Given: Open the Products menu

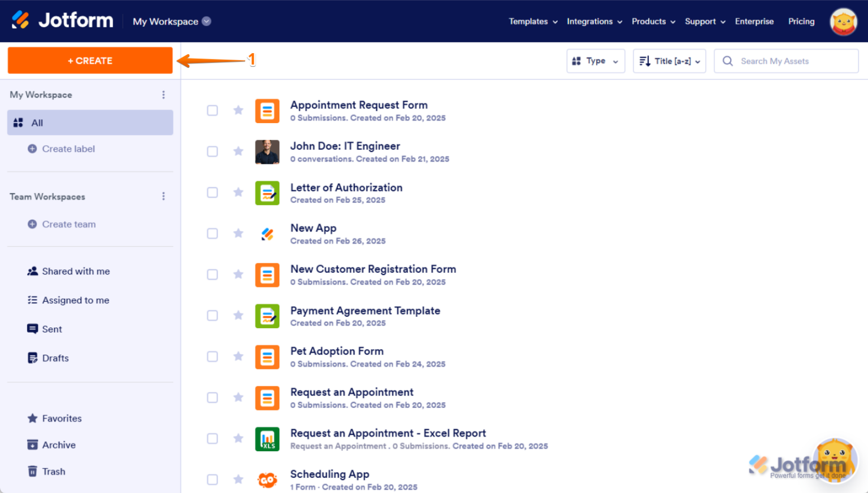Looking at the screenshot, I should coord(649,21).
